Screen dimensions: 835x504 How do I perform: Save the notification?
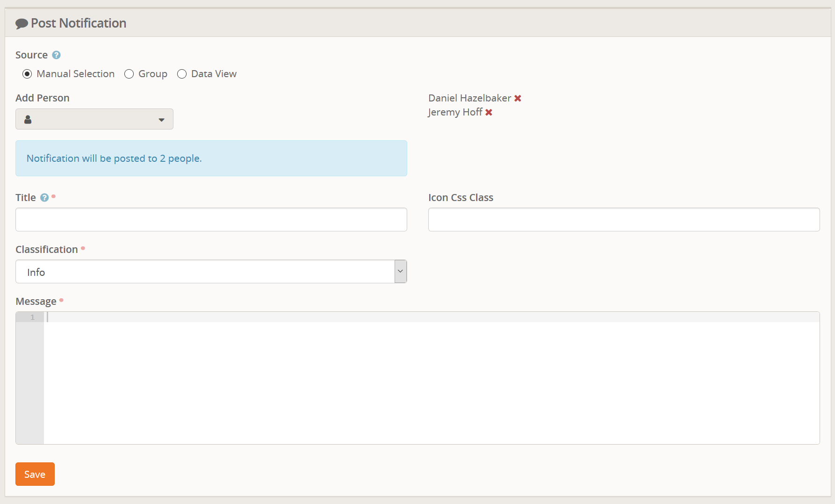click(35, 474)
